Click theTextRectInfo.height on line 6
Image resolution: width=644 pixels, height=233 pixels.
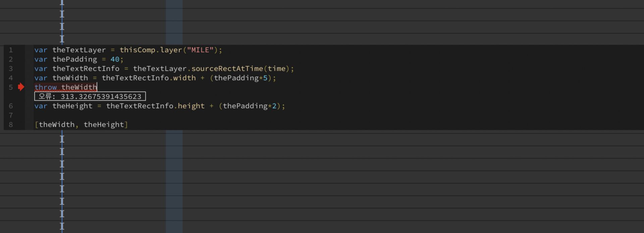[x=155, y=106]
